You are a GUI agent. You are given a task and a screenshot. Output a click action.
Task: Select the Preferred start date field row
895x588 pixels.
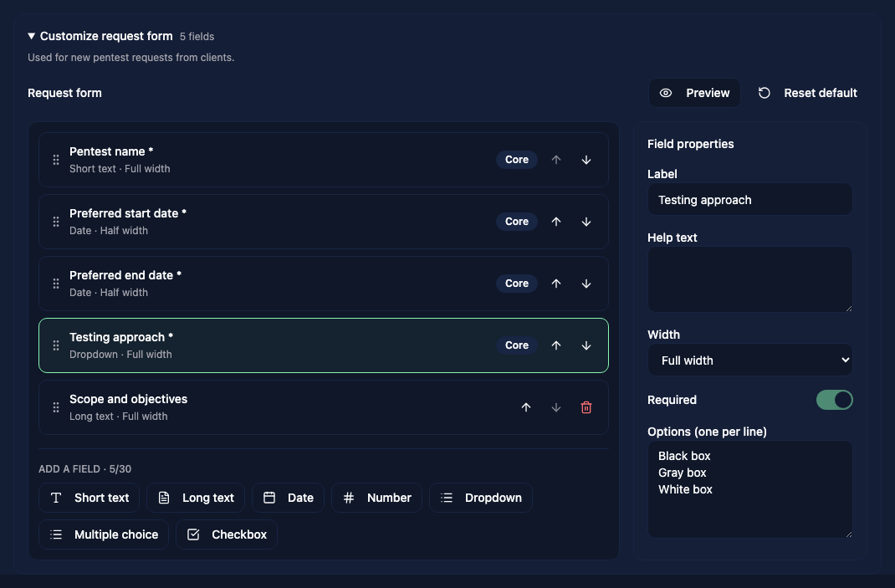pos(324,222)
